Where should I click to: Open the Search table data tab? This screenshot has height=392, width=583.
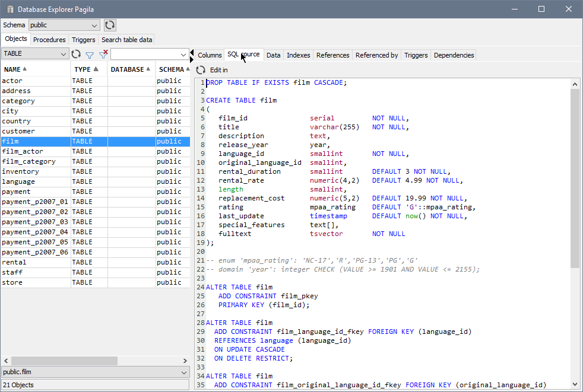coord(127,39)
